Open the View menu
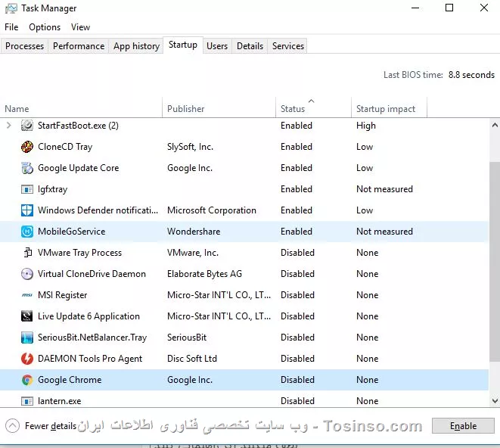Screen dimensions: 500x448 pos(80,27)
